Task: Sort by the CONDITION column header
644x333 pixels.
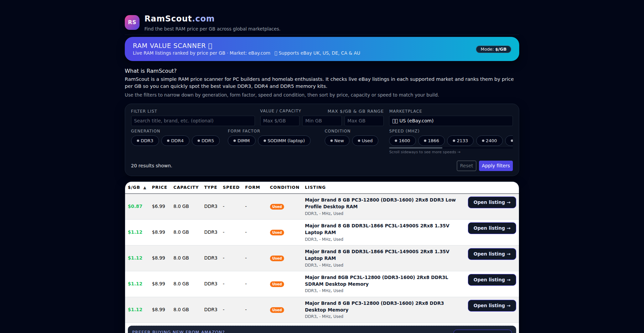Action: point(285,187)
